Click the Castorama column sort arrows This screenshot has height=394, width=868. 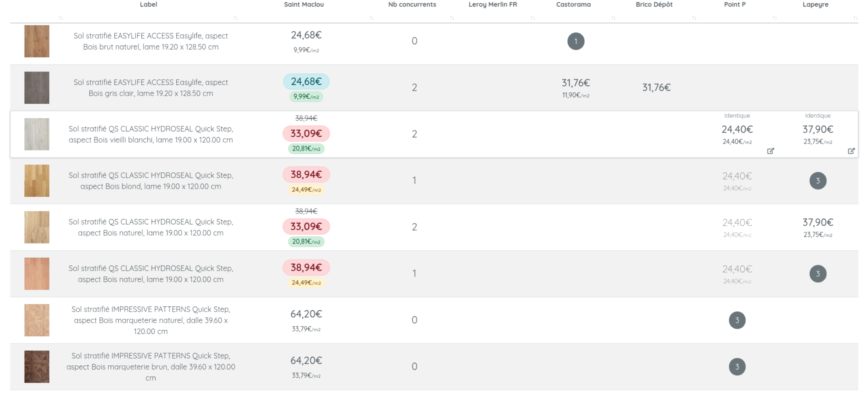[613, 18]
